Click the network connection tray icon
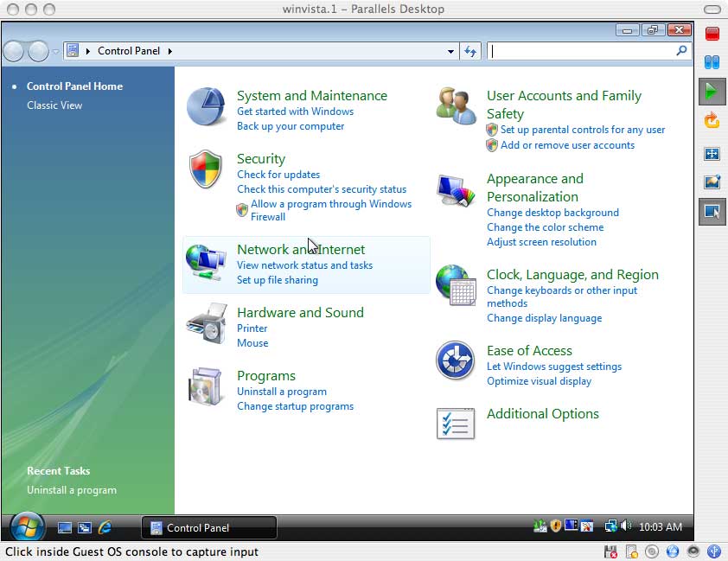 (x=610, y=526)
